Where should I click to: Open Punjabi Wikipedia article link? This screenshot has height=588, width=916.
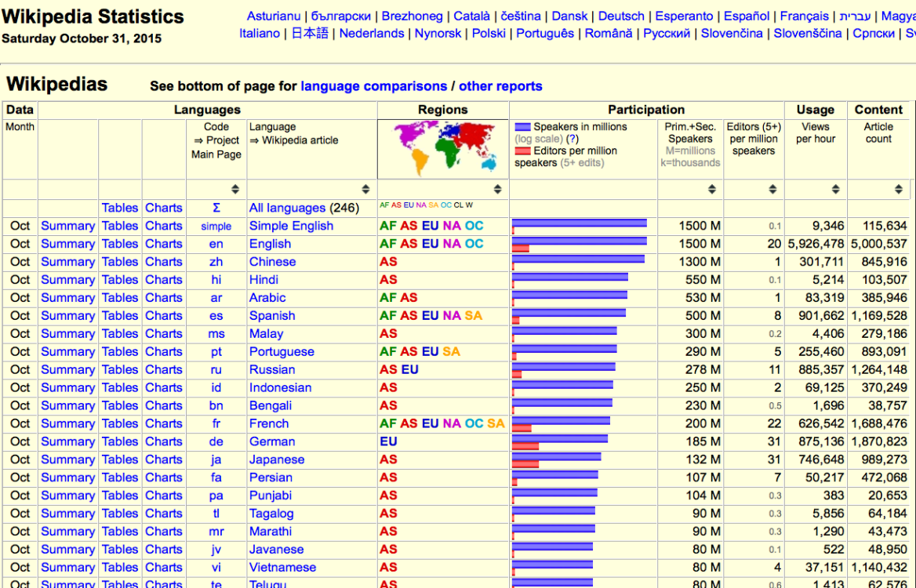[271, 495]
